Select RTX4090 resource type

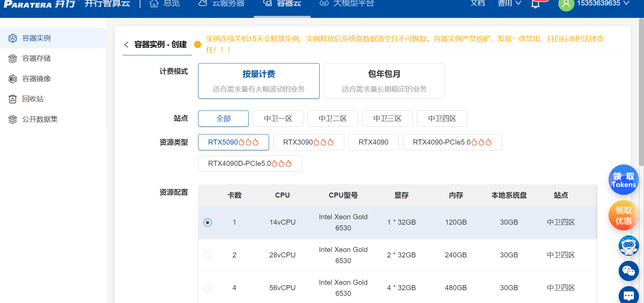pyautogui.click(x=374, y=142)
